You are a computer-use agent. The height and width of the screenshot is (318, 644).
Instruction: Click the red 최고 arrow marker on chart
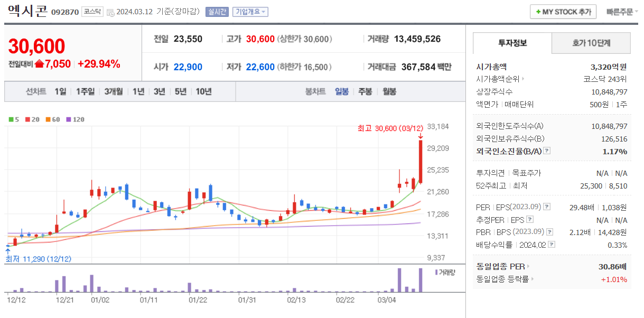point(421,136)
